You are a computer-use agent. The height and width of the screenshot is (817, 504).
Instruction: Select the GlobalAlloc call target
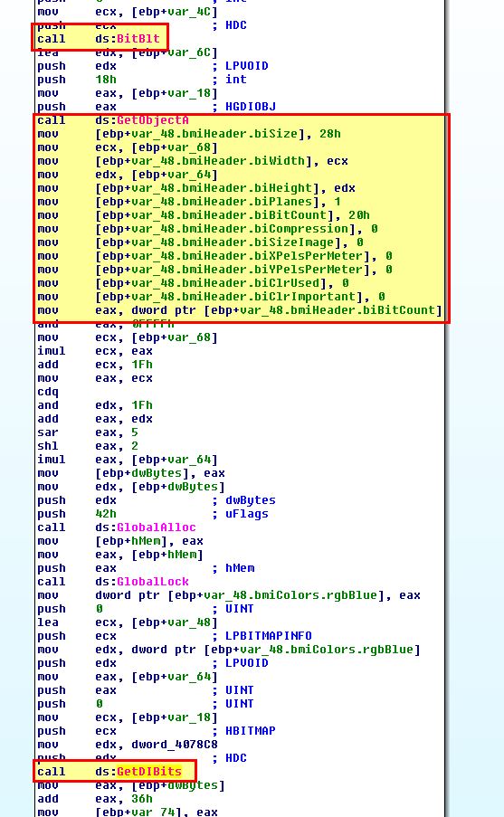tap(156, 527)
